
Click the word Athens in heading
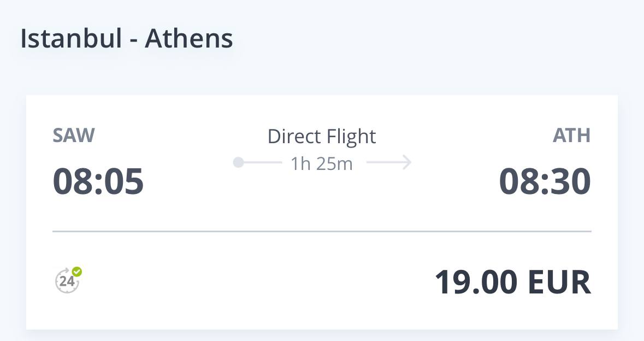(189, 39)
